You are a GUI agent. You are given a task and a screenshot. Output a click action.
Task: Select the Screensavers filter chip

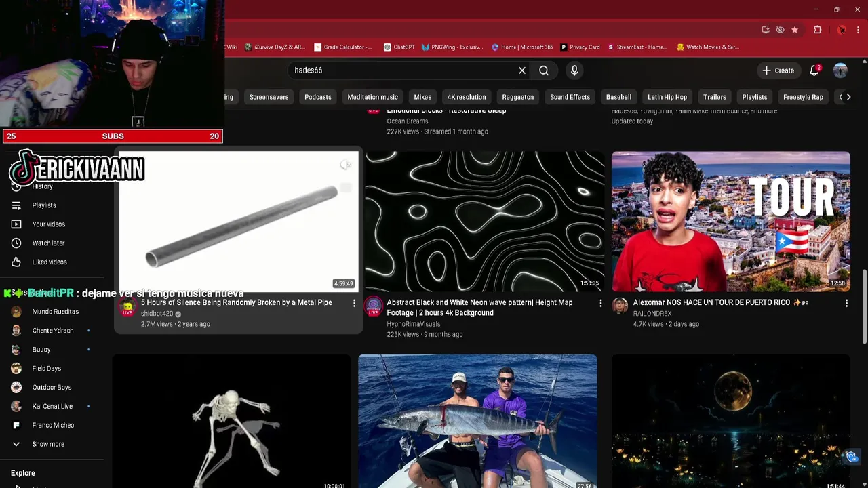[x=269, y=97]
